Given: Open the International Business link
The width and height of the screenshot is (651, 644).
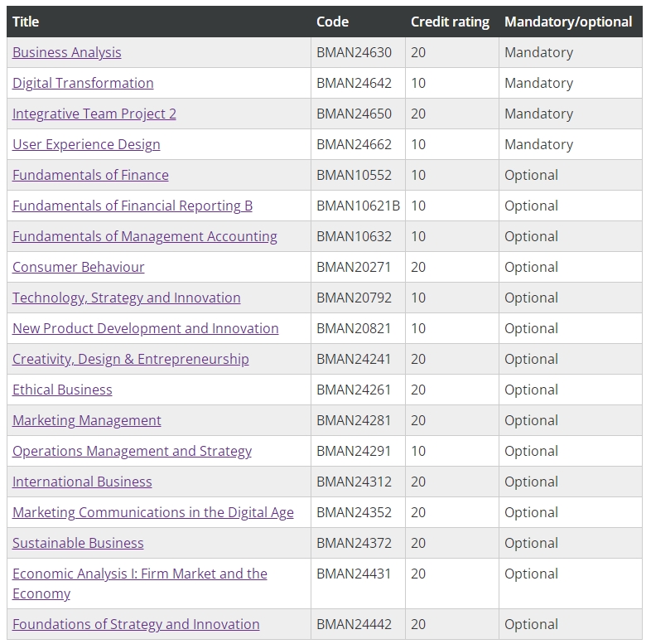Looking at the screenshot, I should tap(82, 482).
